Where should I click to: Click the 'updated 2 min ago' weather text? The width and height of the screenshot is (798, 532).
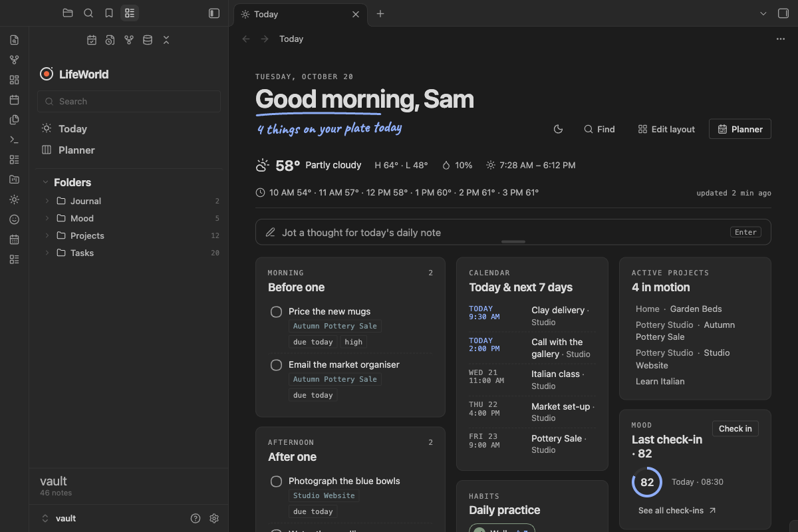[x=734, y=193]
